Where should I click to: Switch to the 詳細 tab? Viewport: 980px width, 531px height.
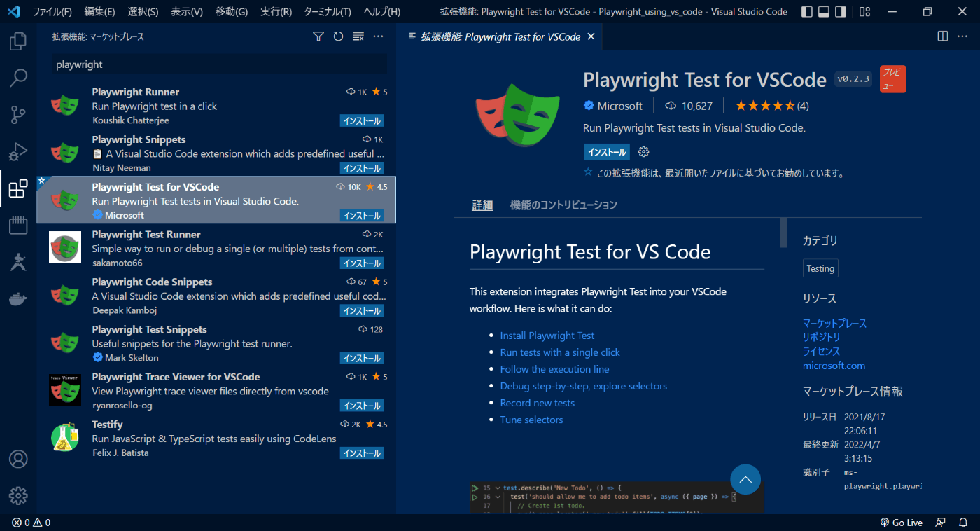click(482, 205)
